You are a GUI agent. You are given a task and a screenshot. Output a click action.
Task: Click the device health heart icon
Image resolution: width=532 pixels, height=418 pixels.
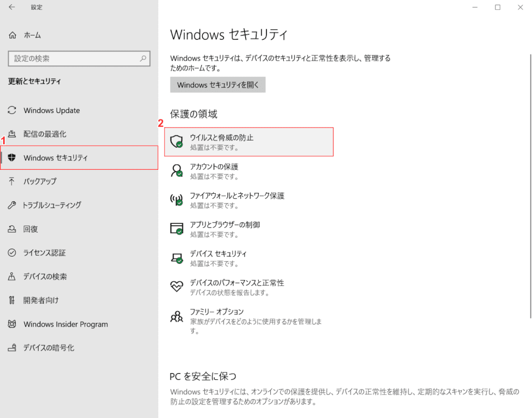(x=177, y=286)
